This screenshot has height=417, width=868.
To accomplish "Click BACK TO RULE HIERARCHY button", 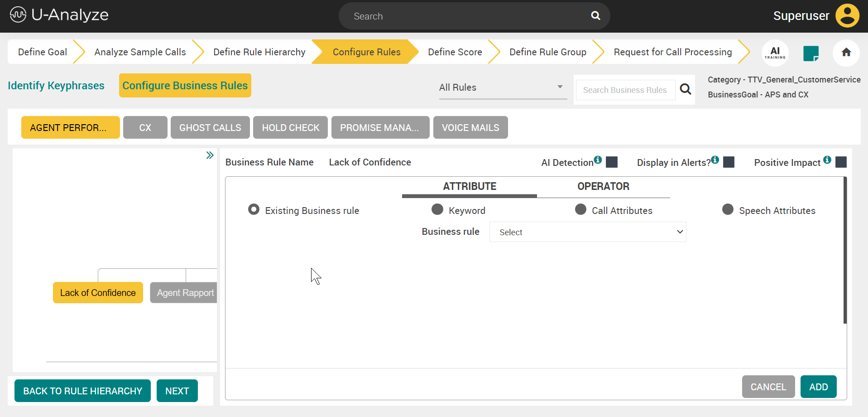I will 82,391.
